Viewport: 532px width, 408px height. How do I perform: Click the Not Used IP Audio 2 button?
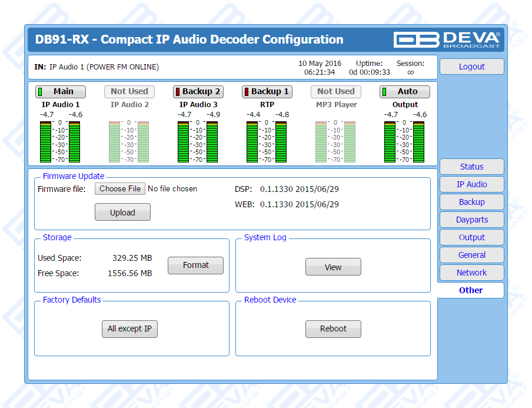pyautogui.click(x=129, y=92)
